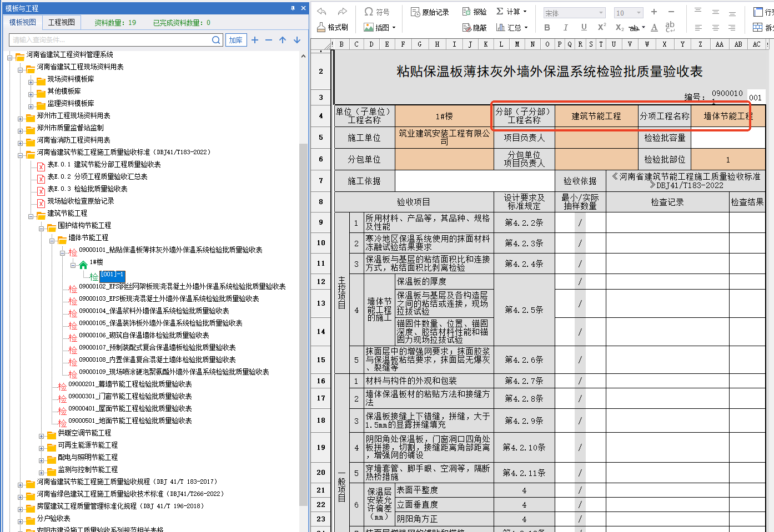The width and height of the screenshot is (774, 532).
Task: Move item down with down arrow
Action: click(x=297, y=40)
